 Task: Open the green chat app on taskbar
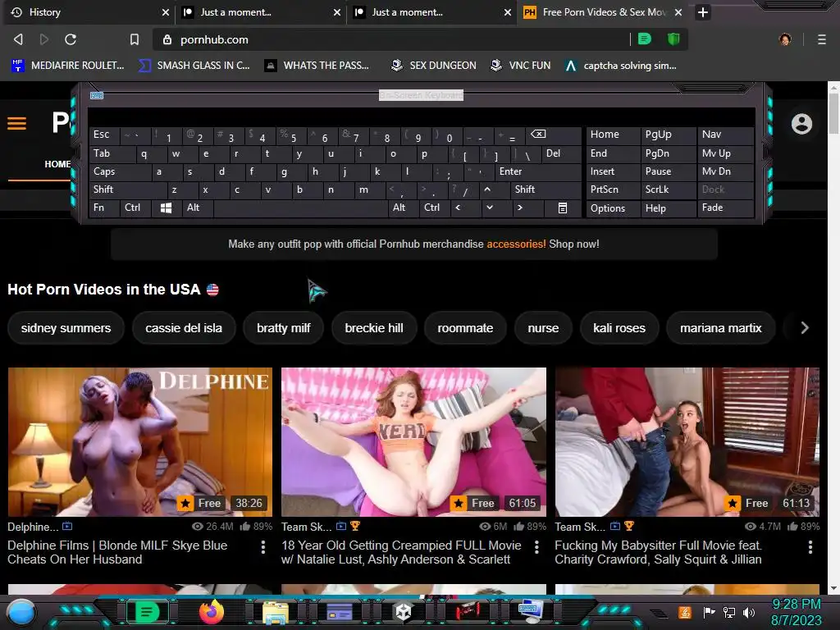pos(147,612)
